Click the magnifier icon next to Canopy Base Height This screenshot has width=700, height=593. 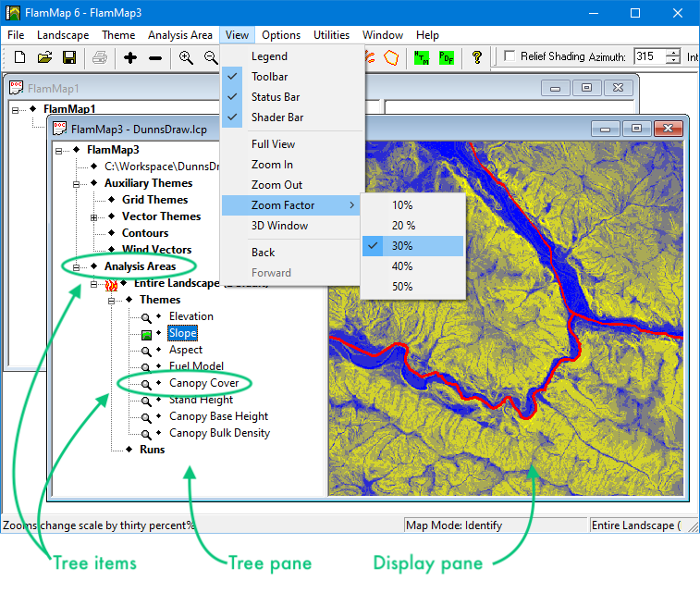(146, 417)
